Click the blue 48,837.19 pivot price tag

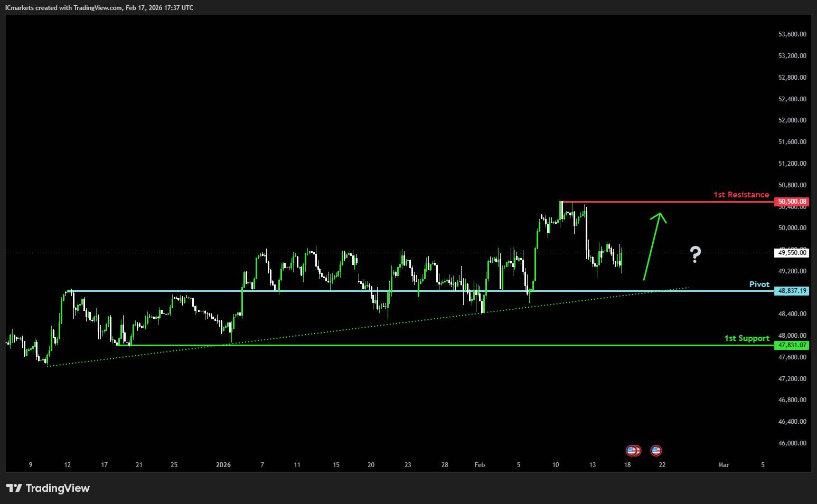coord(792,291)
